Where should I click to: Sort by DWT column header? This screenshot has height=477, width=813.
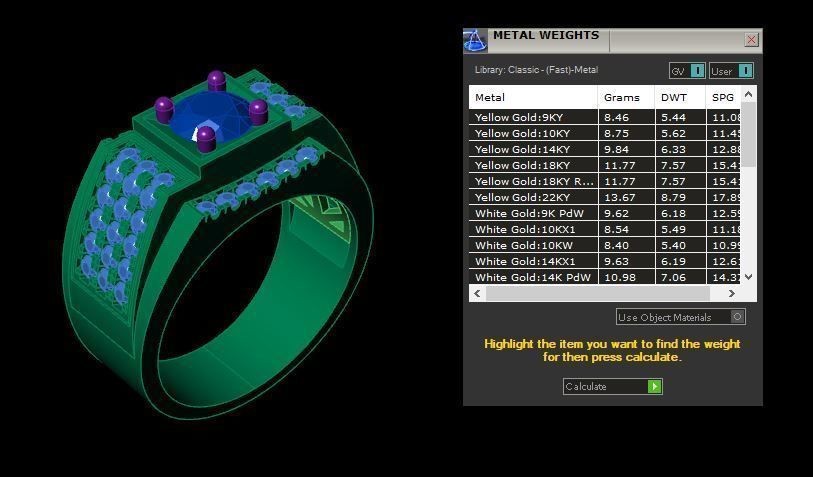(x=680, y=97)
